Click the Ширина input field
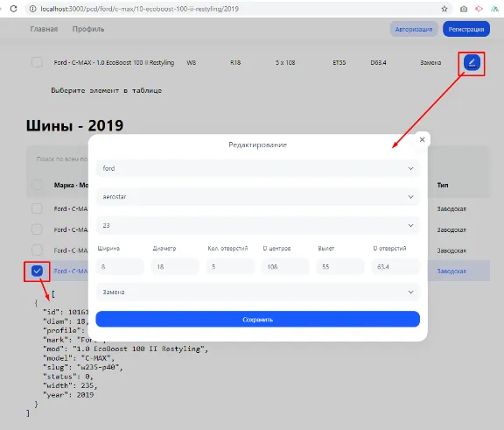This screenshot has height=430, width=504. tap(120, 266)
